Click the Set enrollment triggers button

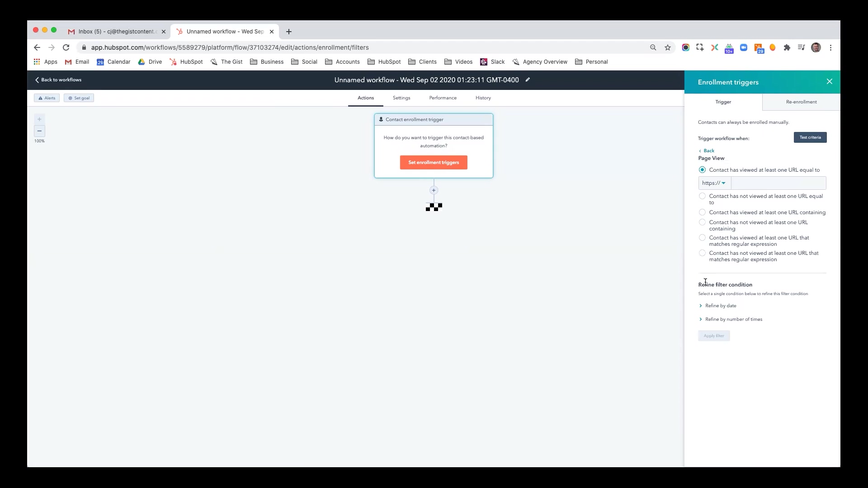coord(434,162)
